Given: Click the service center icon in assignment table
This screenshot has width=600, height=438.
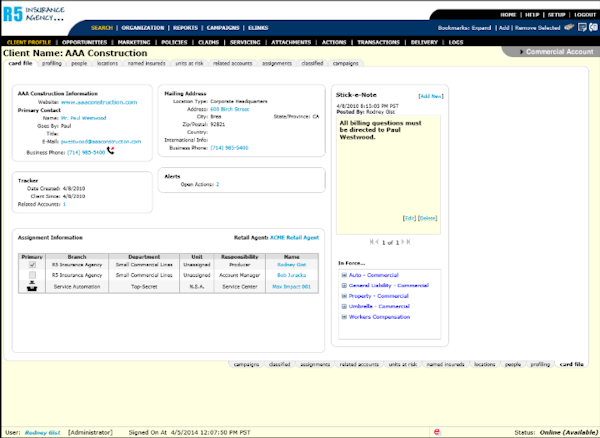Looking at the screenshot, I should (32, 286).
